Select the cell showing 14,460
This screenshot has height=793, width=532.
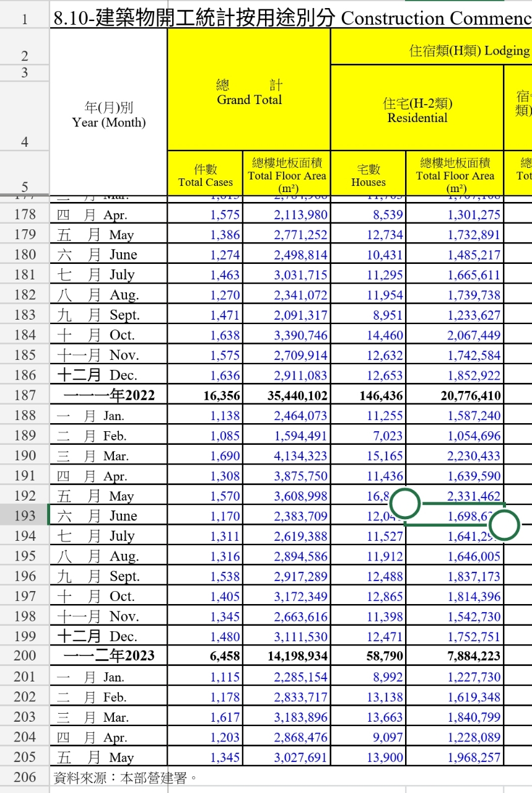point(368,335)
